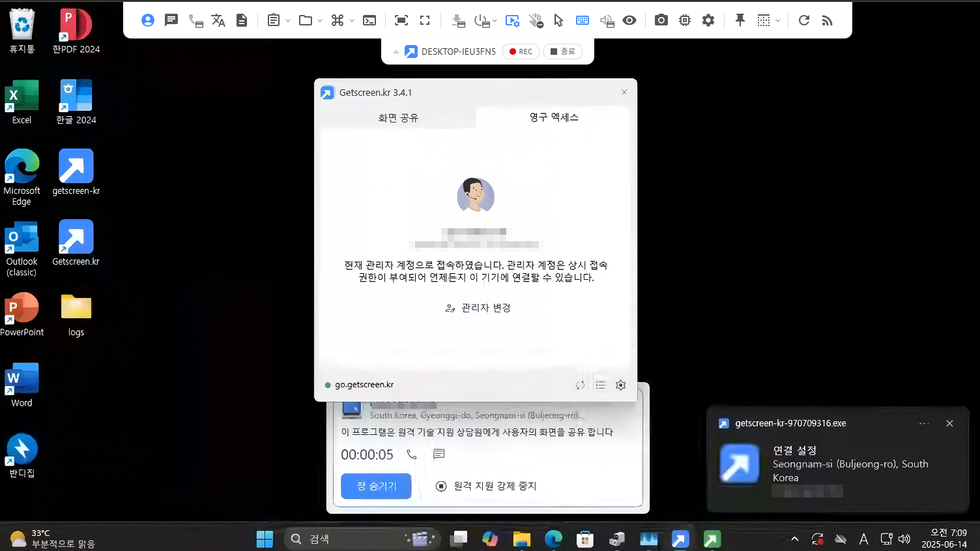Start recording with the REC button

point(521,52)
